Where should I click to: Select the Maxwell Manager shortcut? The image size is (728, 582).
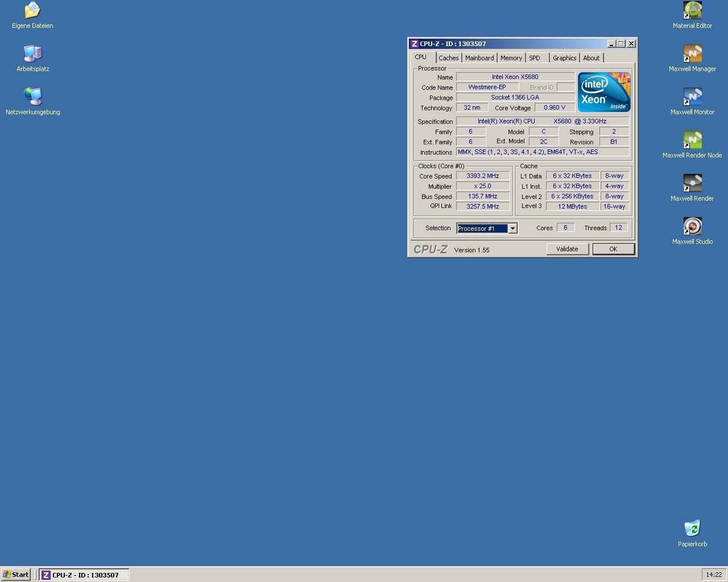click(692, 59)
